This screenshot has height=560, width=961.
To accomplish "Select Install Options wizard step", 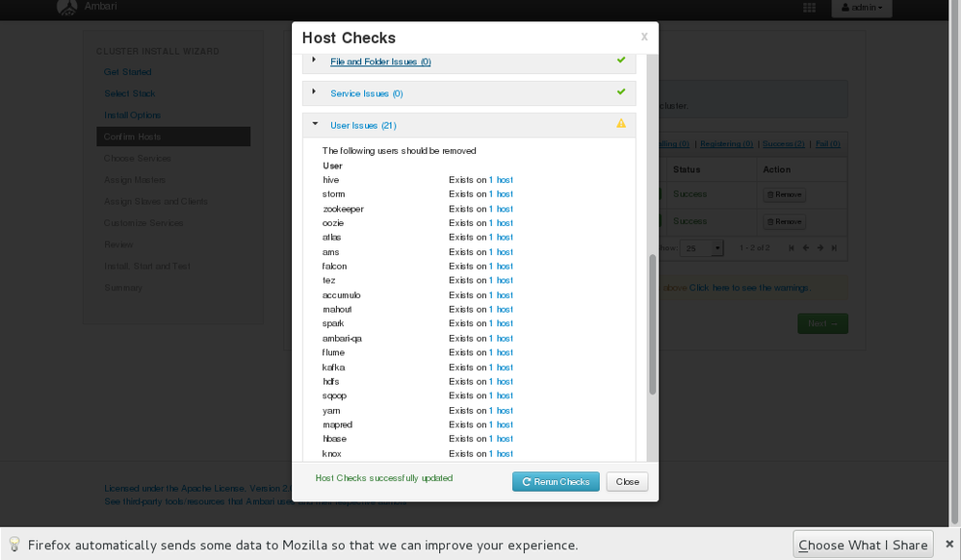I will [132, 115].
